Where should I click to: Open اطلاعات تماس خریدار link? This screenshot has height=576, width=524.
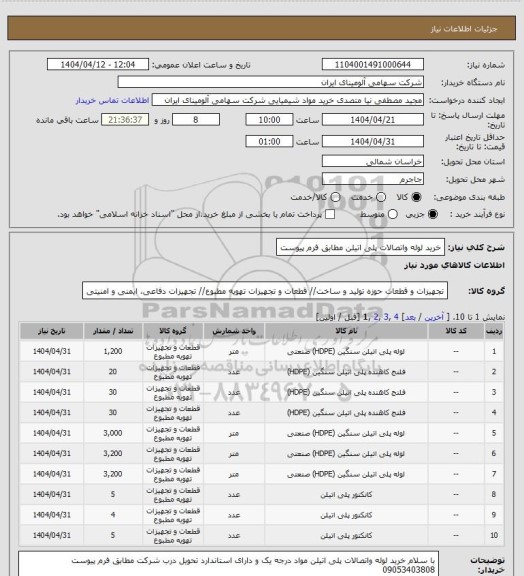(112, 100)
